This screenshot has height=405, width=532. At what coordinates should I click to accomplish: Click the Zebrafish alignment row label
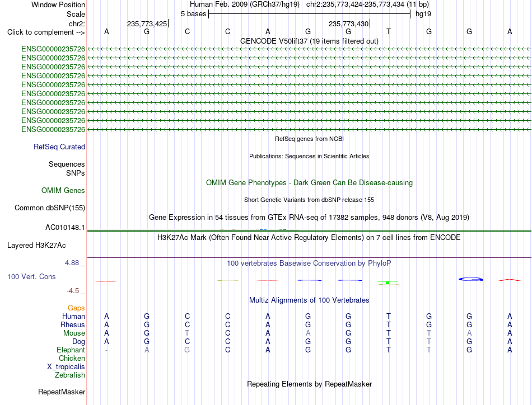[70, 375]
